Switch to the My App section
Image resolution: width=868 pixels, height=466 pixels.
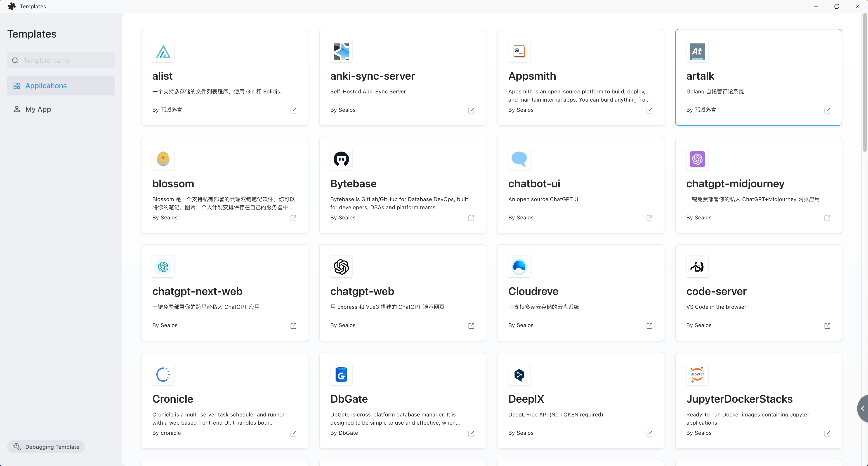[x=38, y=109]
